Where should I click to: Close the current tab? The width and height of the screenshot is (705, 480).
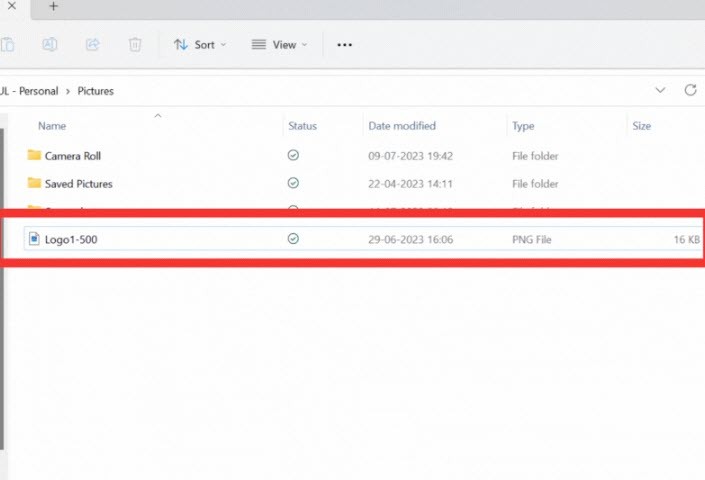[12, 6]
